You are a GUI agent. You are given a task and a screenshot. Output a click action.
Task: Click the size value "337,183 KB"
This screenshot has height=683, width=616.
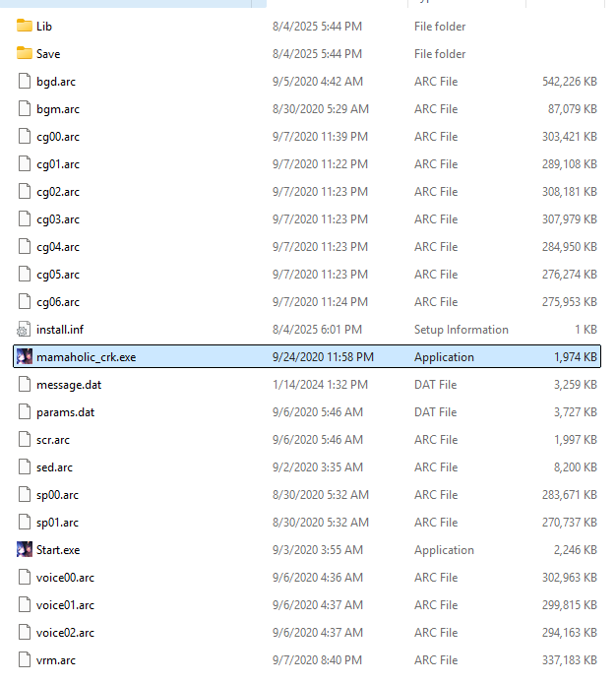(x=570, y=660)
